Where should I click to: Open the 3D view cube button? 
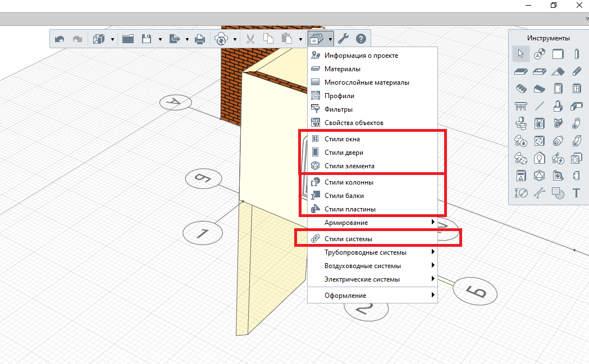[x=99, y=39]
